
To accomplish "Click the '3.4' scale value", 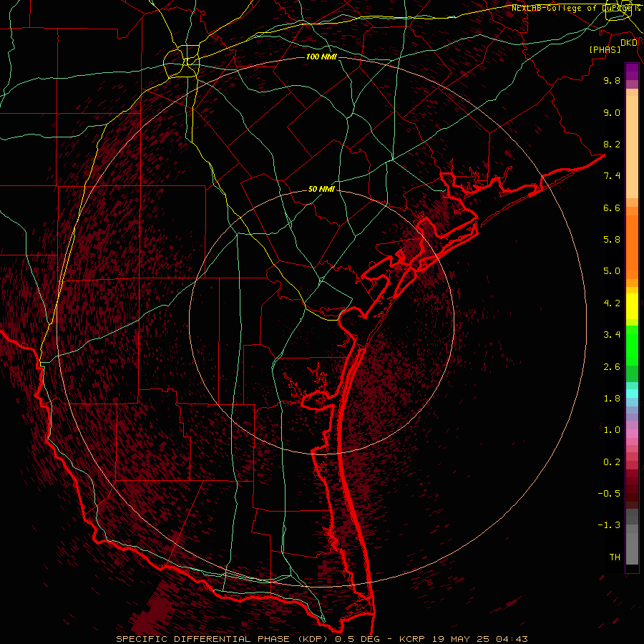I will [x=612, y=335].
